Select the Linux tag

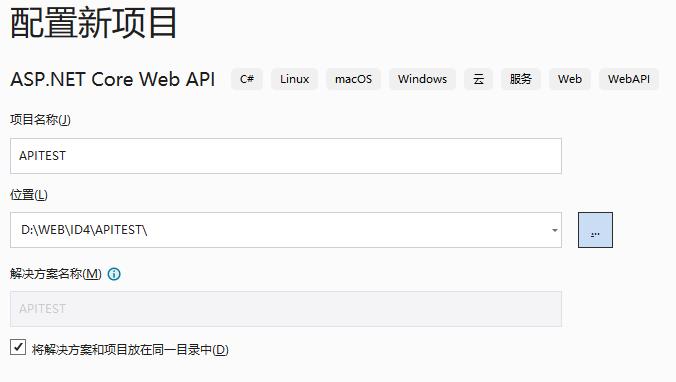point(294,79)
